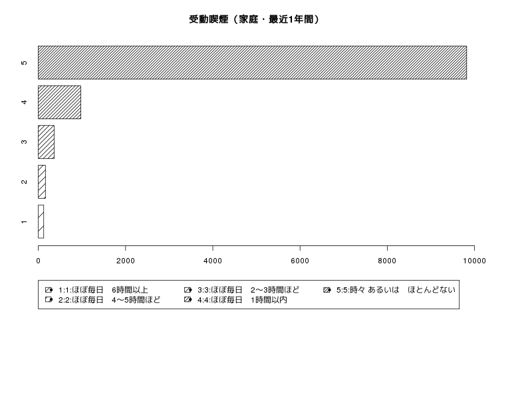Viewport: 532px width, 399px height.
Task: Click the chart title 受動喫煙（家庭・最近1年間）
Action: click(254, 19)
